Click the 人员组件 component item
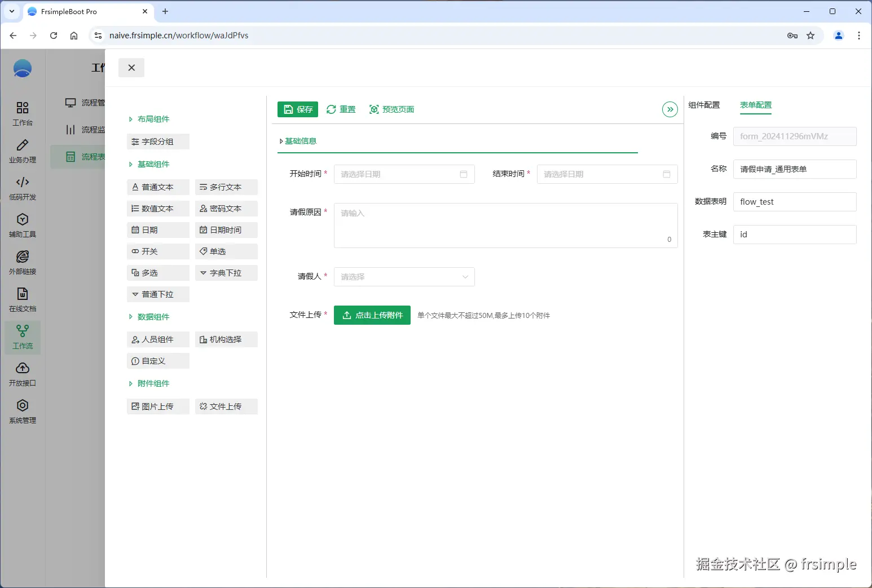 tap(158, 339)
